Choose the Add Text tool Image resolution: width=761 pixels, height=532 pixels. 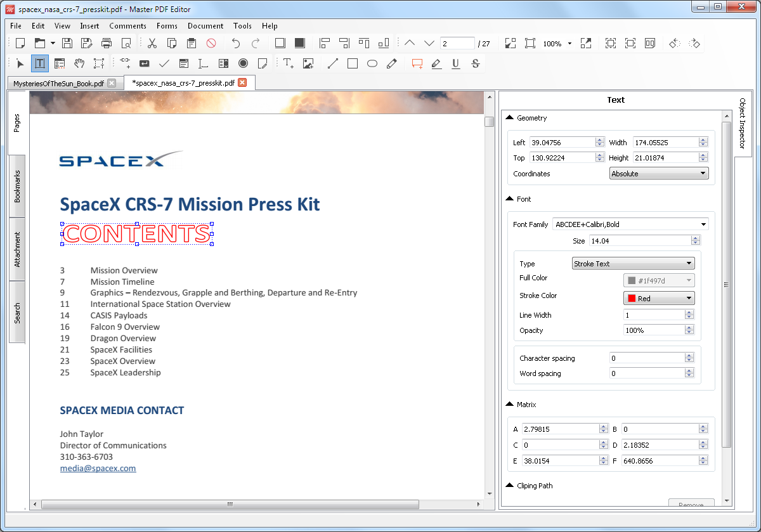pos(289,63)
